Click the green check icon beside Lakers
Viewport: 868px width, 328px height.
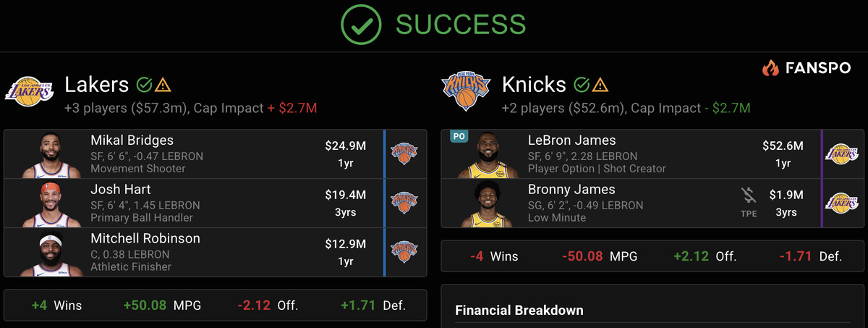click(144, 85)
